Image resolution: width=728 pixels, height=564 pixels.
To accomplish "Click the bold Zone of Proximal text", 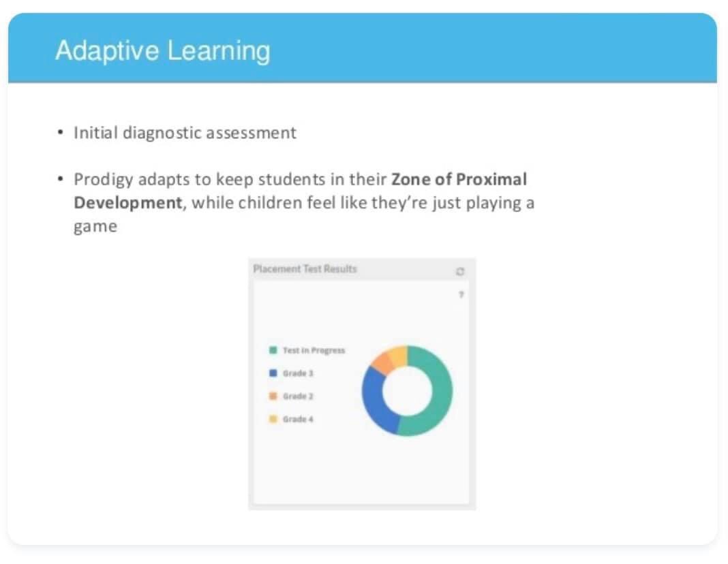I will 459,179.
